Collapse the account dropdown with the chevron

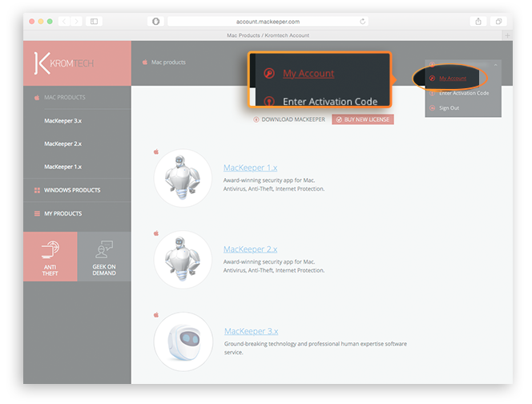(x=495, y=64)
